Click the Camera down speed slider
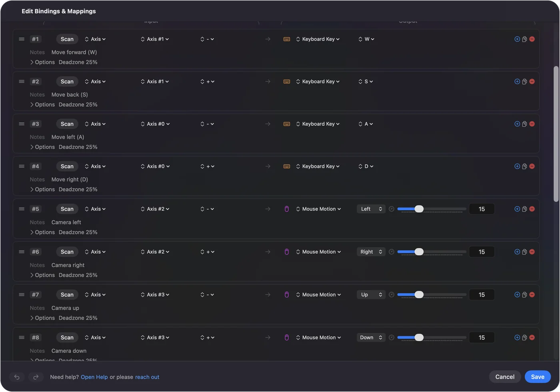This screenshot has height=392, width=560. coord(432,338)
